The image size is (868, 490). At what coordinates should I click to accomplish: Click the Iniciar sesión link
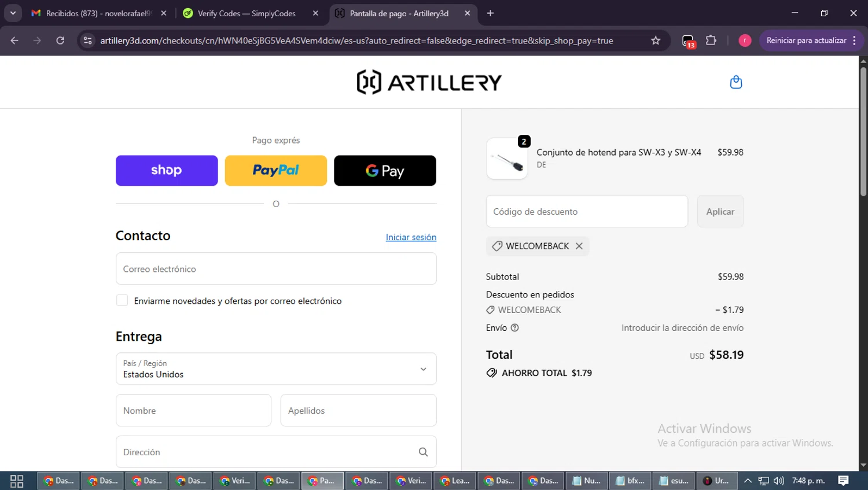[411, 237]
